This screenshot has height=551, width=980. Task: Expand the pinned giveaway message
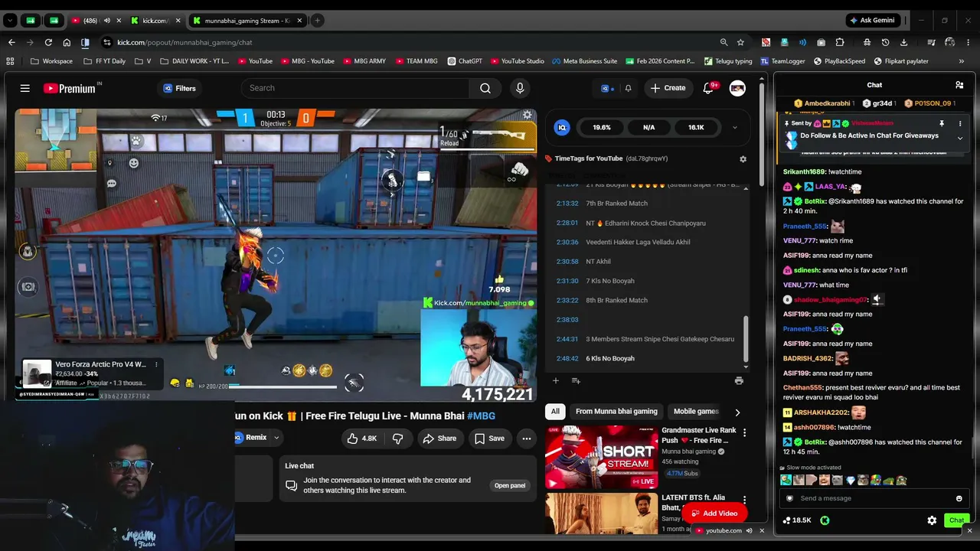[x=960, y=139]
